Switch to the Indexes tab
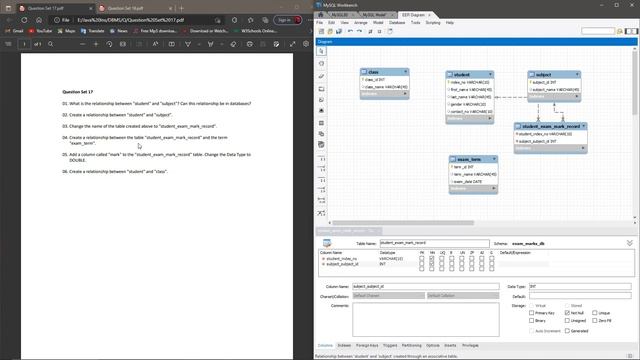The width and height of the screenshot is (640, 360). tap(344, 346)
